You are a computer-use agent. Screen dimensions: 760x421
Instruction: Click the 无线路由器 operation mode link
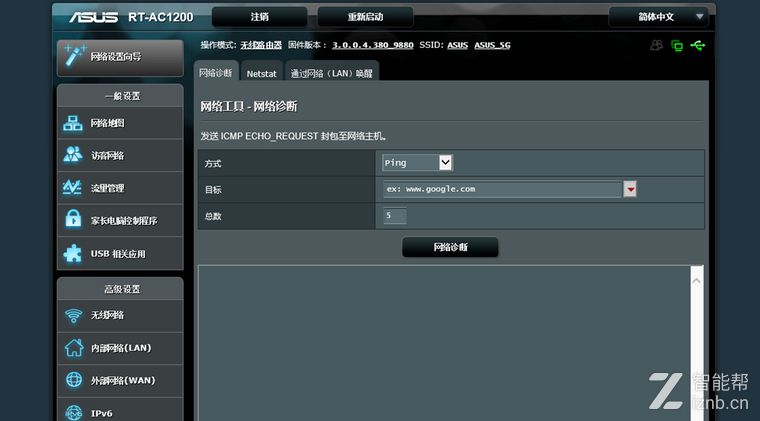(261, 45)
